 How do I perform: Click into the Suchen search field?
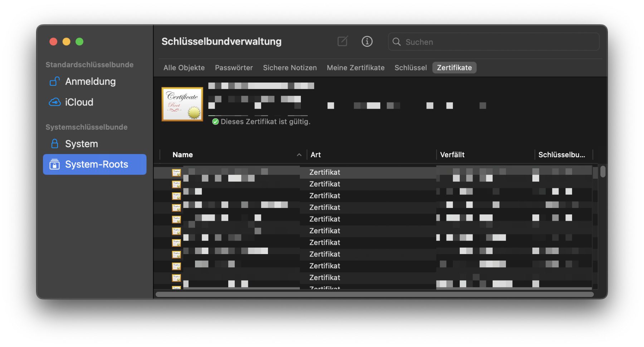(x=497, y=42)
